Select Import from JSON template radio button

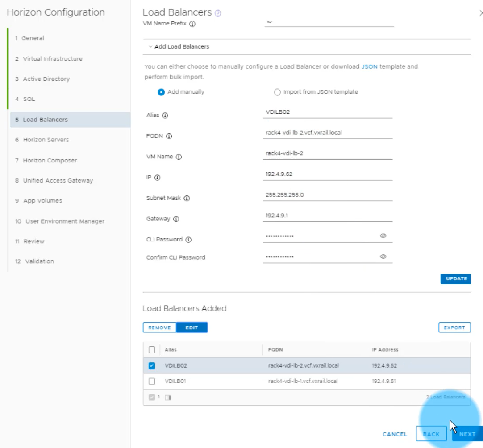click(x=277, y=92)
